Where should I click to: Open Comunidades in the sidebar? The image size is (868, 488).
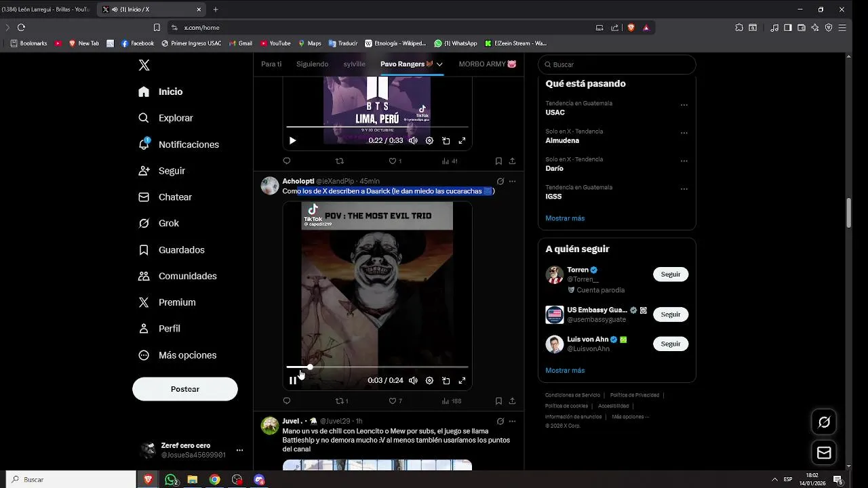178,276
